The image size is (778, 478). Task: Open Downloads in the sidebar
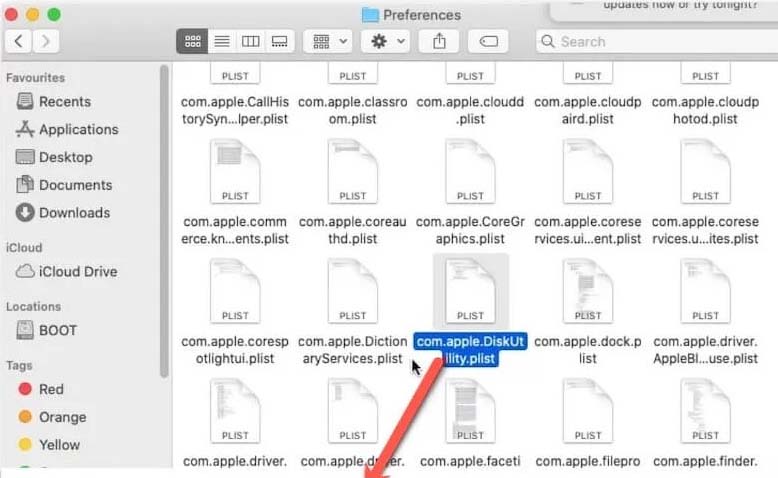pos(63,212)
